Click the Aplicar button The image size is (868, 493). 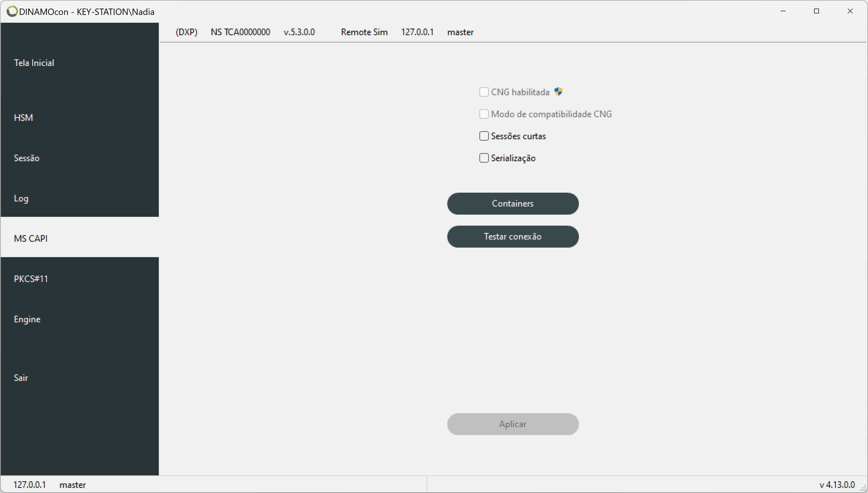(x=513, y=424)
